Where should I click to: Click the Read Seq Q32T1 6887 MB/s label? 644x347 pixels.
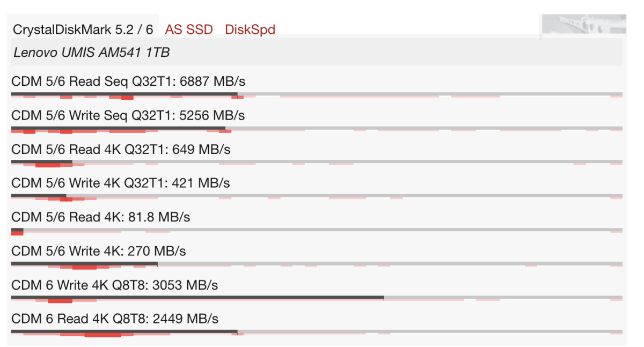128,82
